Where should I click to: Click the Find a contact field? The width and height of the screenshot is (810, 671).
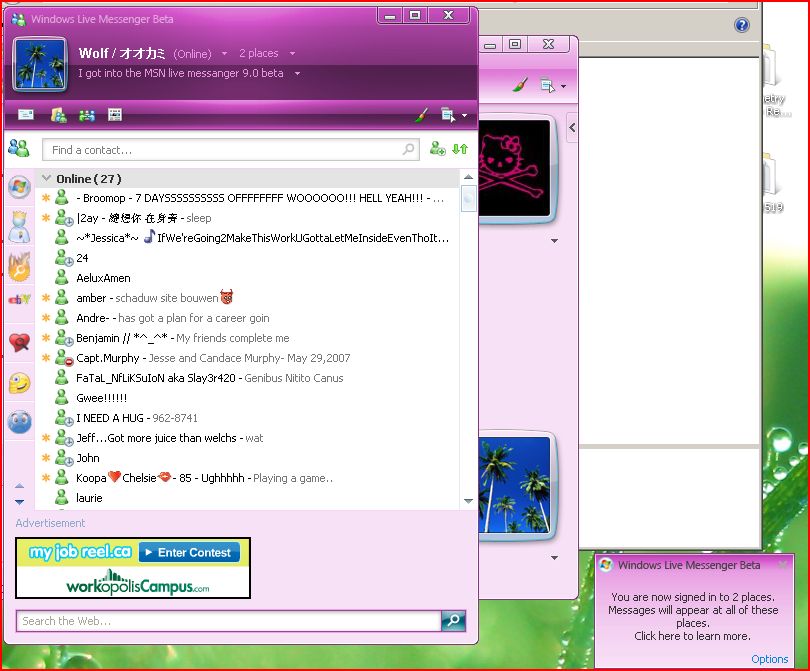[230, 150]
